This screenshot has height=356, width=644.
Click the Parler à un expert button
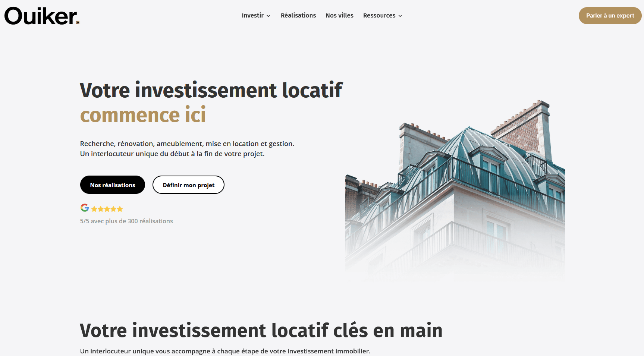tap(610, 16)
